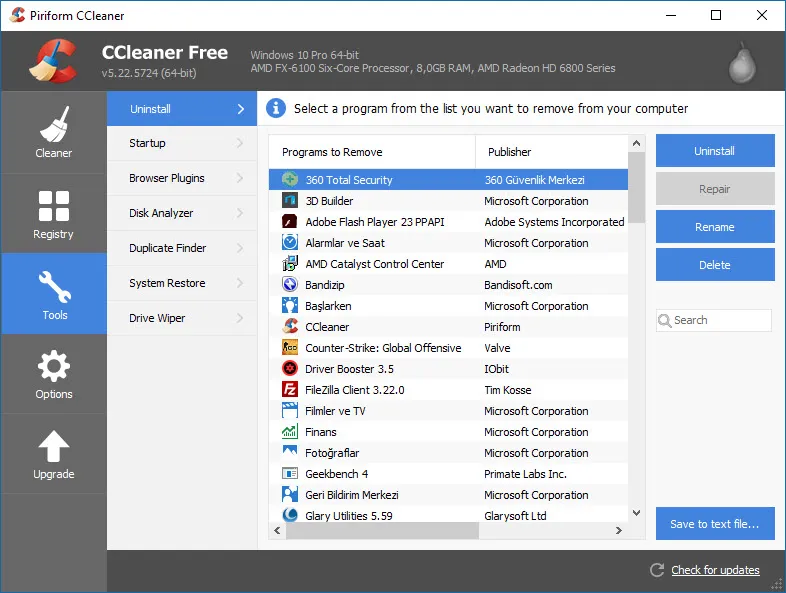This screenshot has width=786, height=593.
Task: Open the Disk Analyzer tab
Action: pyautogui.click(x=182, y=213)
